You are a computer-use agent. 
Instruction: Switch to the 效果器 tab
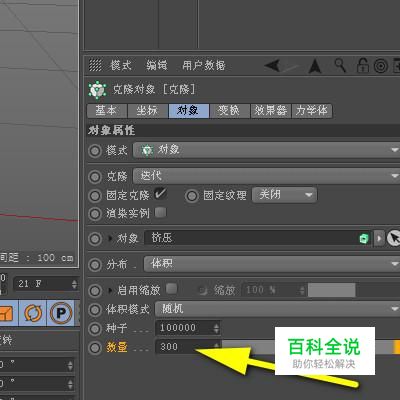click(270, 110)
